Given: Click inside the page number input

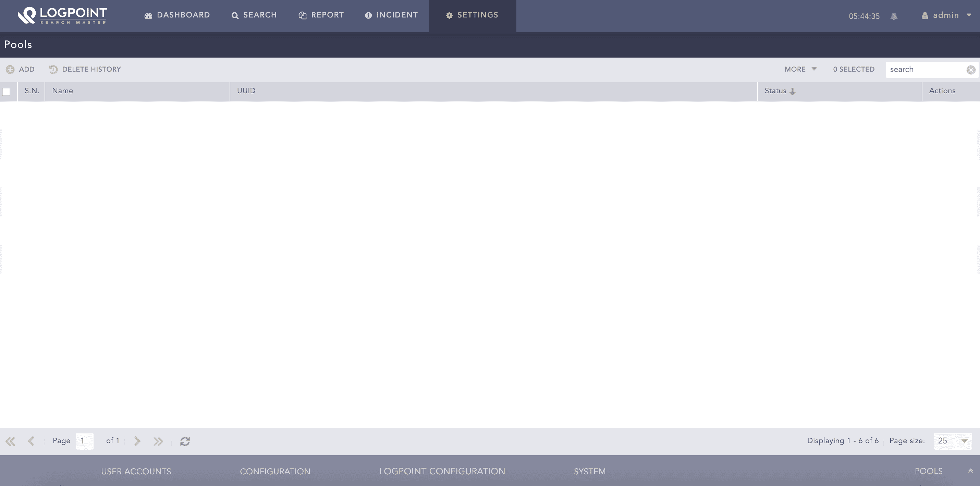Looking at the screenshot, I should click(84, 441).
